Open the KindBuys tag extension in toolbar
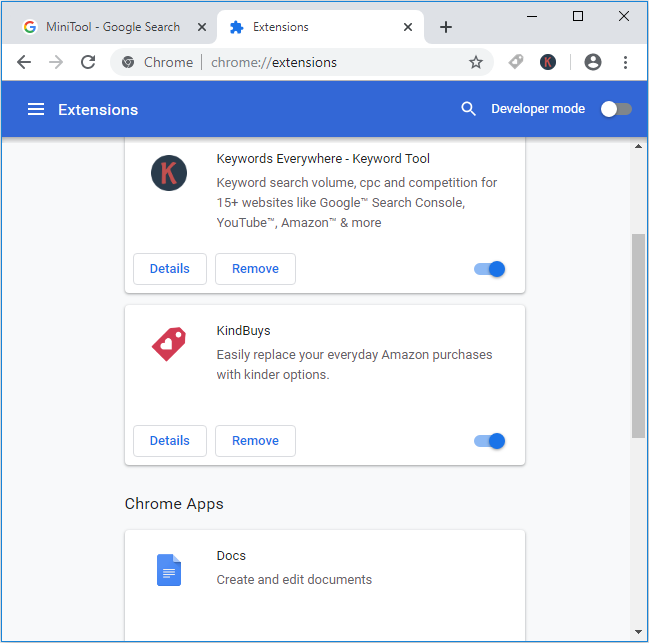649x643 pixels. coord(516,62)
